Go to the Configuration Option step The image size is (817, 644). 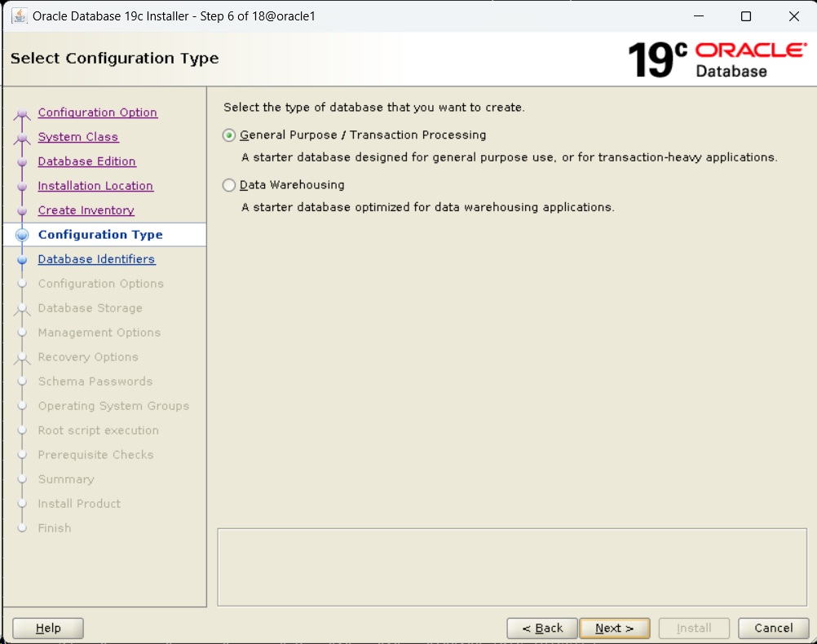97,112
